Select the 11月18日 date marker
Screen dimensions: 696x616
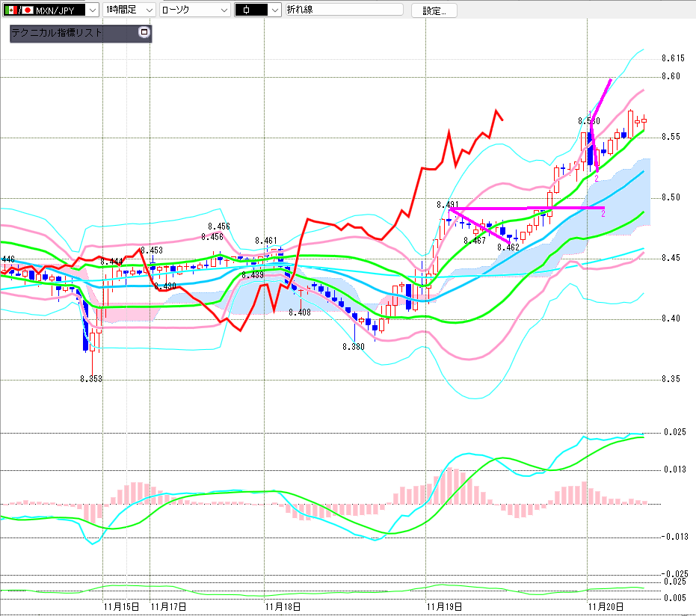click(283, 606)
